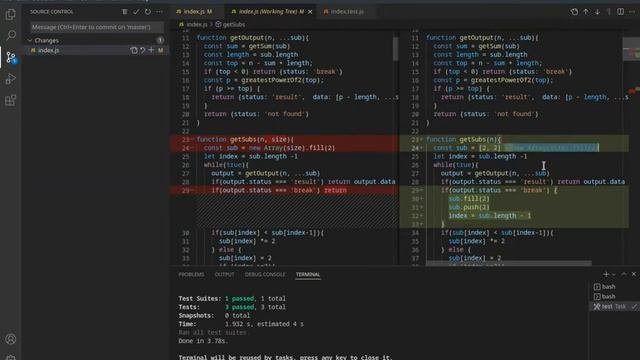The image size is (640, 360).
Task: Open editor more actions ellipsis menu
Action: tap(632, 12)
